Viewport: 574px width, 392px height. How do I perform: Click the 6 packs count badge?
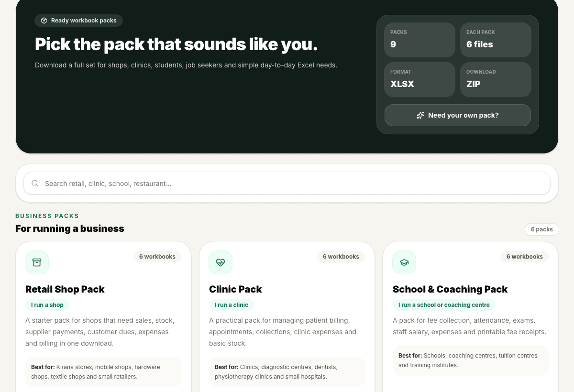point(541,229)
